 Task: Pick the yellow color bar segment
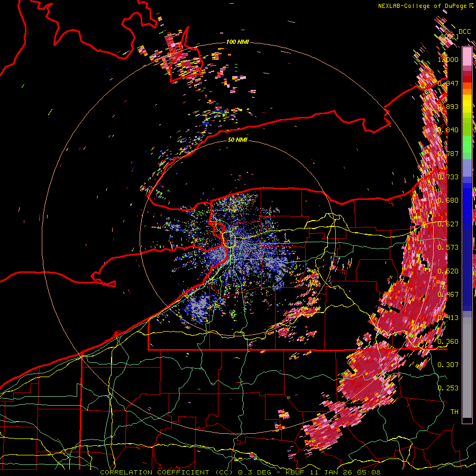[x=467, y=104]
